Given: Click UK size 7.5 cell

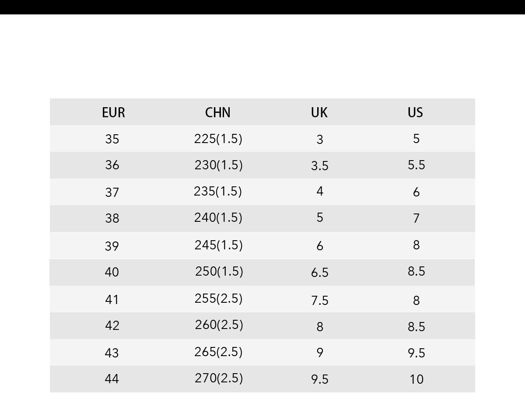Looking at the screenshot, I should click(320, 301).
